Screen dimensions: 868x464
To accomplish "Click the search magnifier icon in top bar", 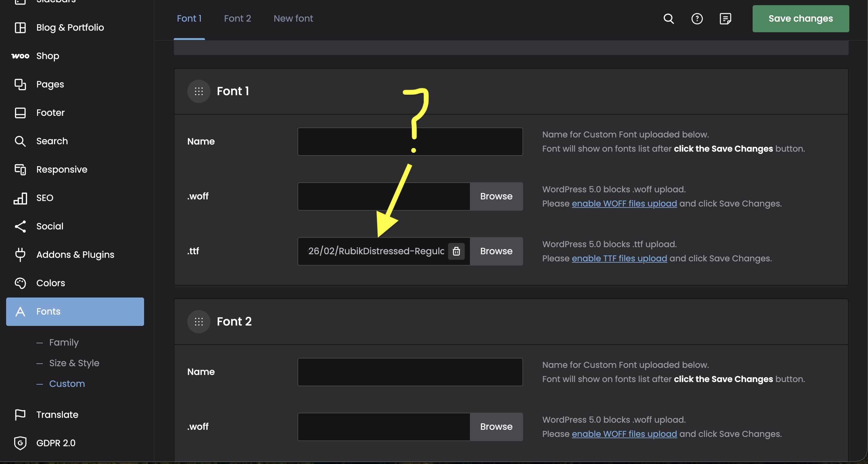I will pyautogui.click(x=668, y=18).
